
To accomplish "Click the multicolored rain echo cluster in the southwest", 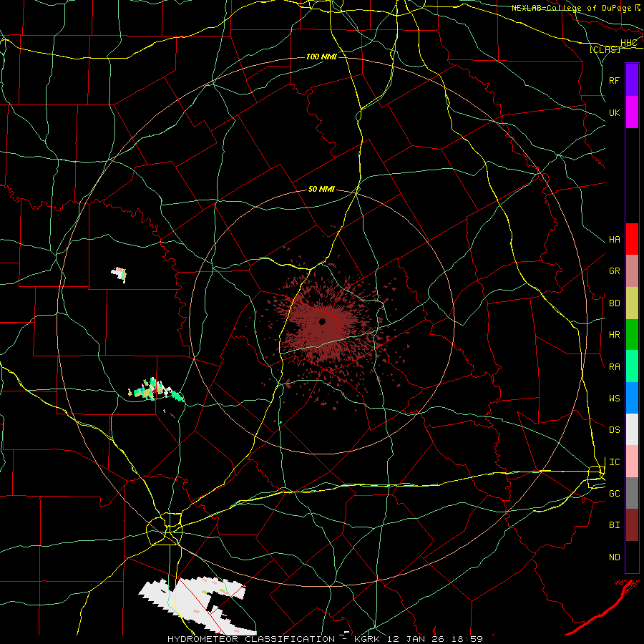I will pos(155,390).
